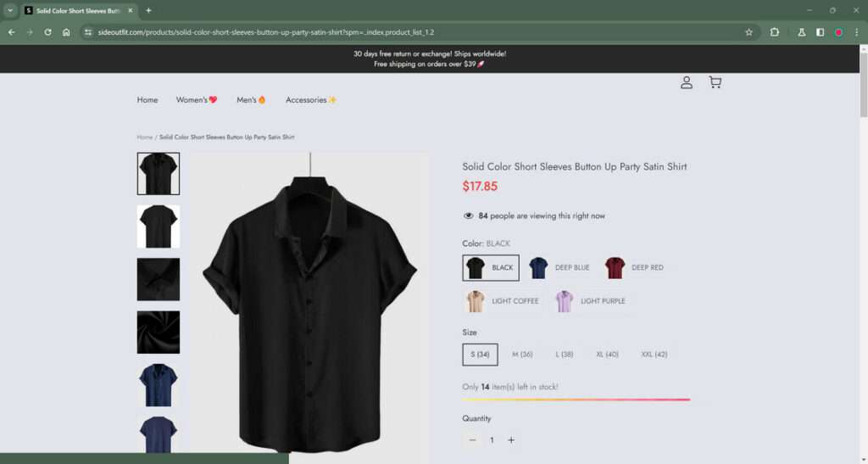
Task: Select size M (36)
Action: [522, 355]
